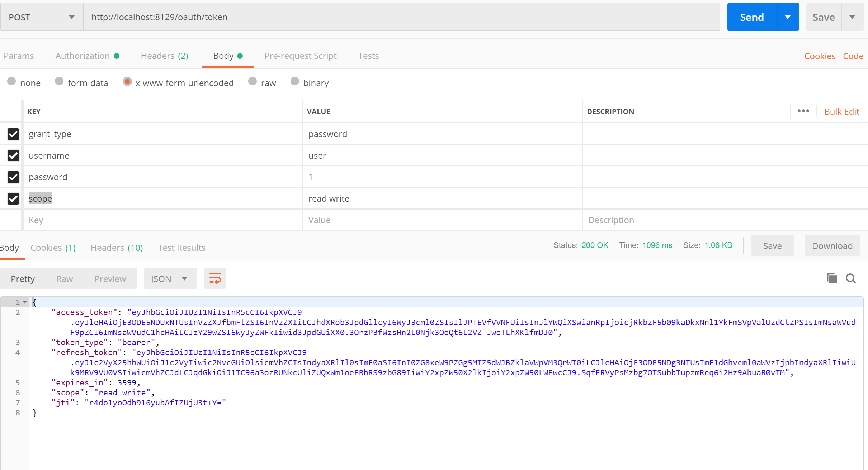Open the Tests tab
Viewport: 868px width, 470px height.
point(368,56)
